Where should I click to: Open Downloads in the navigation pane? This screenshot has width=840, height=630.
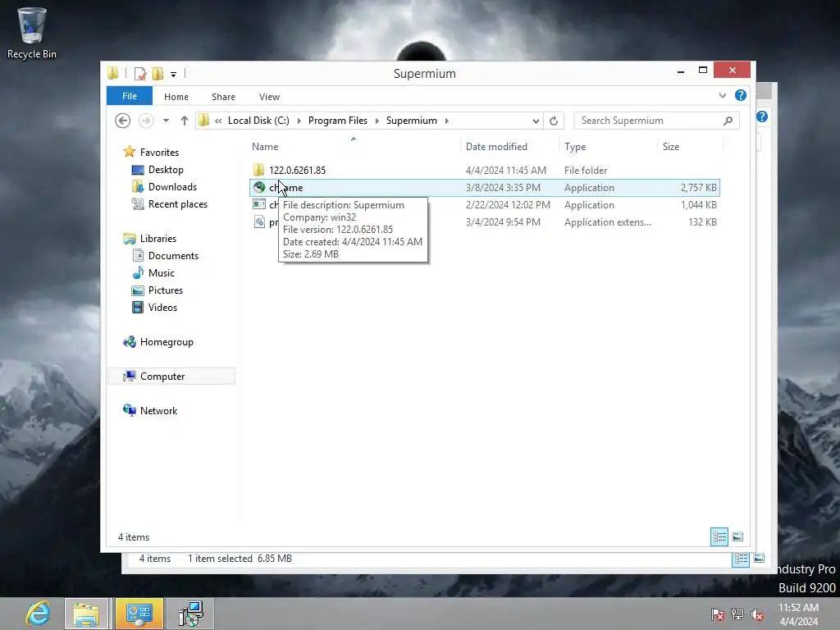point(172,186)
